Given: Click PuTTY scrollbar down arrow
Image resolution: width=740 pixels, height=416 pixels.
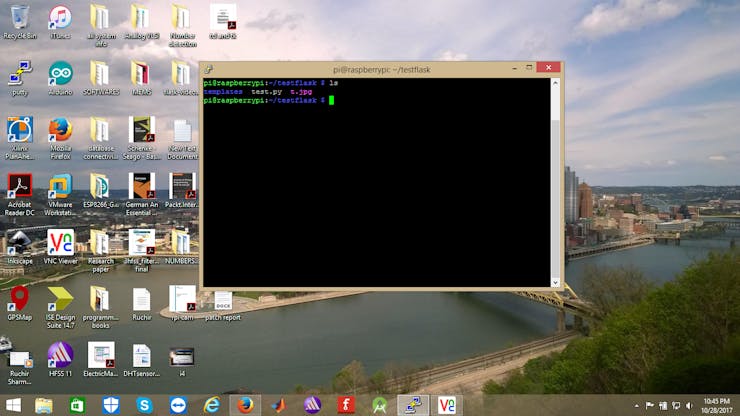Looking at the screenshot, I should coord(555,282).
